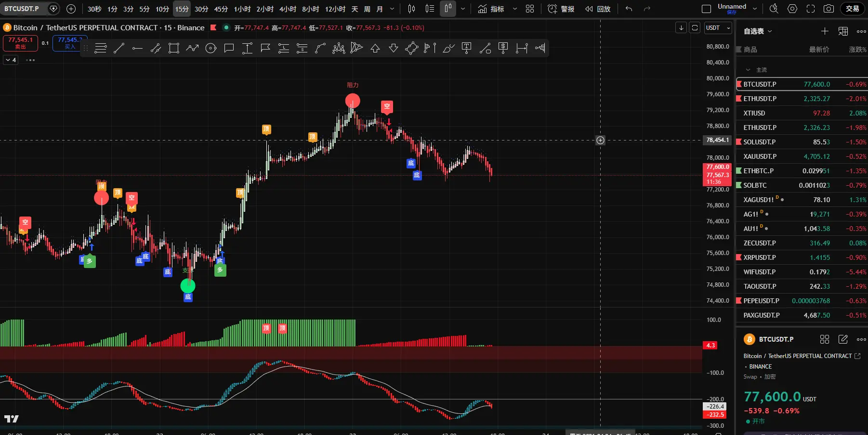868x435 pixels.
Task: Enter fullscreen mode with the brackets icon
Action: pos(811,9)
